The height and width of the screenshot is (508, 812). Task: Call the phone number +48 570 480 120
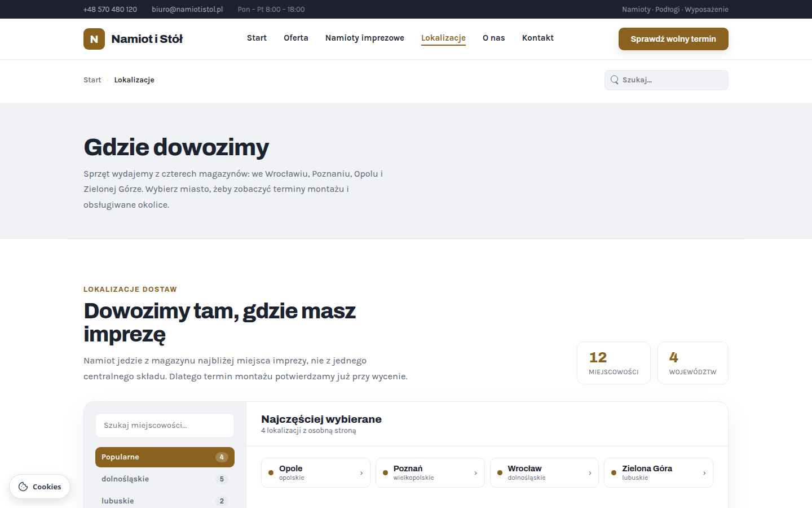pyautogui.click(x=110, y=10)
